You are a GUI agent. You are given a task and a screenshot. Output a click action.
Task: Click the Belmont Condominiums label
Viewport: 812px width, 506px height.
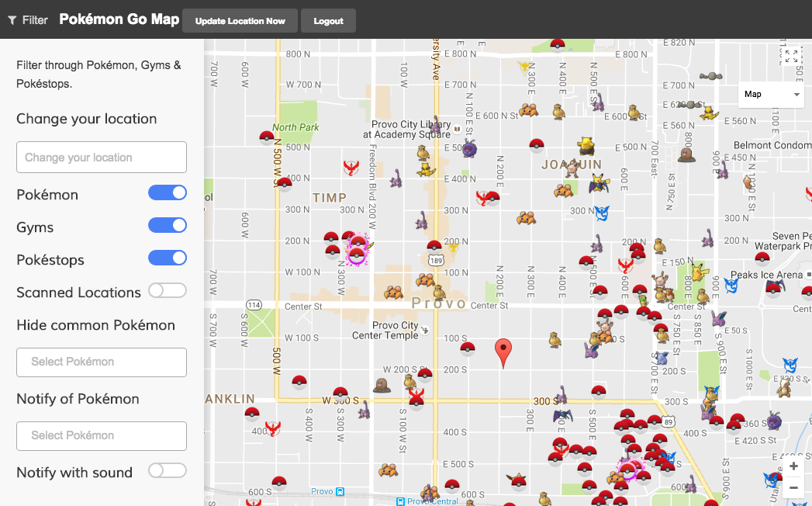click(772, 145)
